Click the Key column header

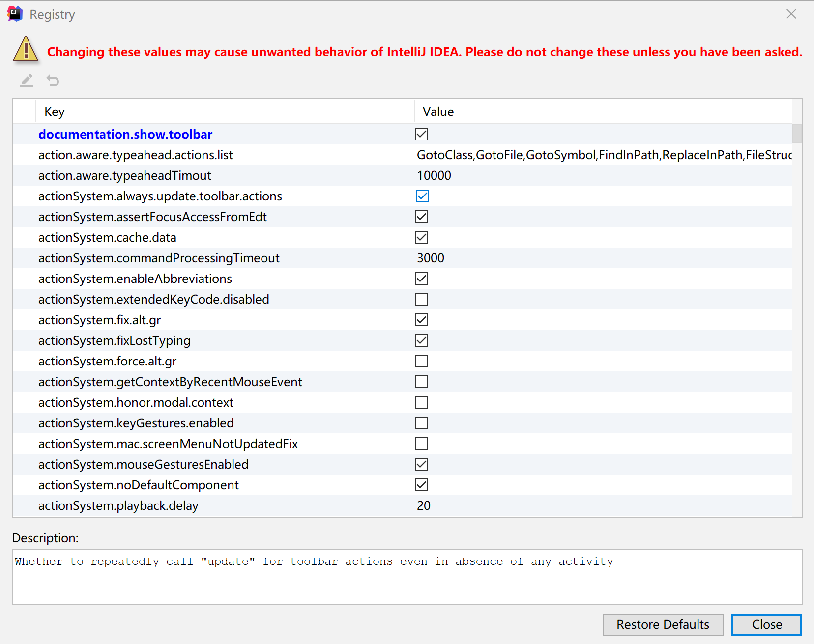pos(225,112)
